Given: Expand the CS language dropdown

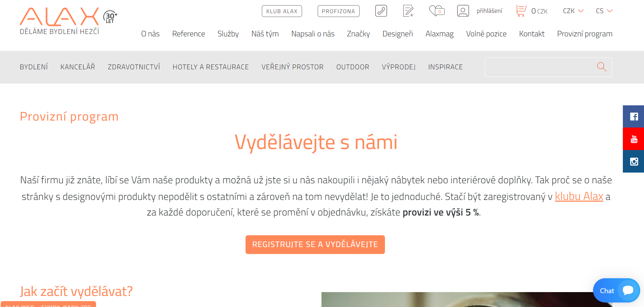Looking at the screenshot, I should click(604, 11).
